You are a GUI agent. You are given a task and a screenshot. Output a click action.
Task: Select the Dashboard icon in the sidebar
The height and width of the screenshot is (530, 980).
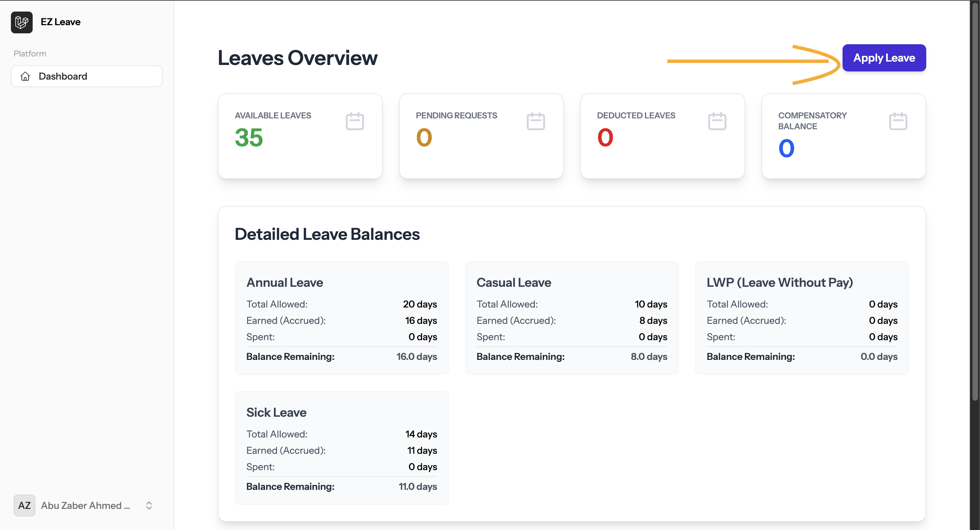[25, 76]
